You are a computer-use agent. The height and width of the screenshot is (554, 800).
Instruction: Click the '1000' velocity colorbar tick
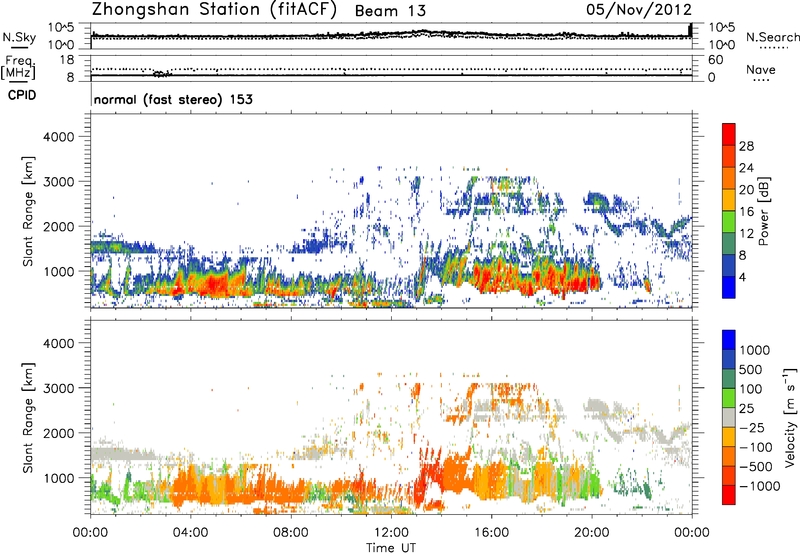[755, 350]
